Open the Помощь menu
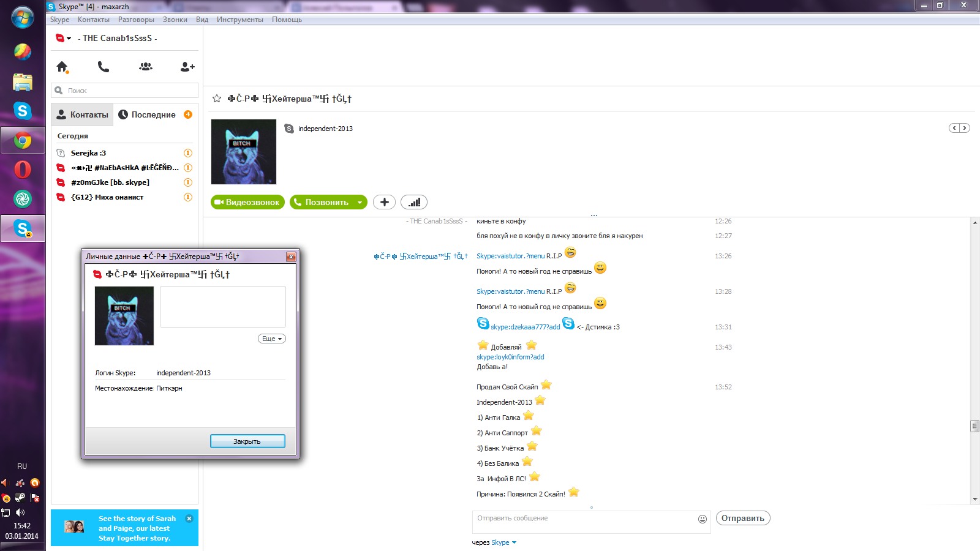This screenshot has width=980, height=551. 287,20
